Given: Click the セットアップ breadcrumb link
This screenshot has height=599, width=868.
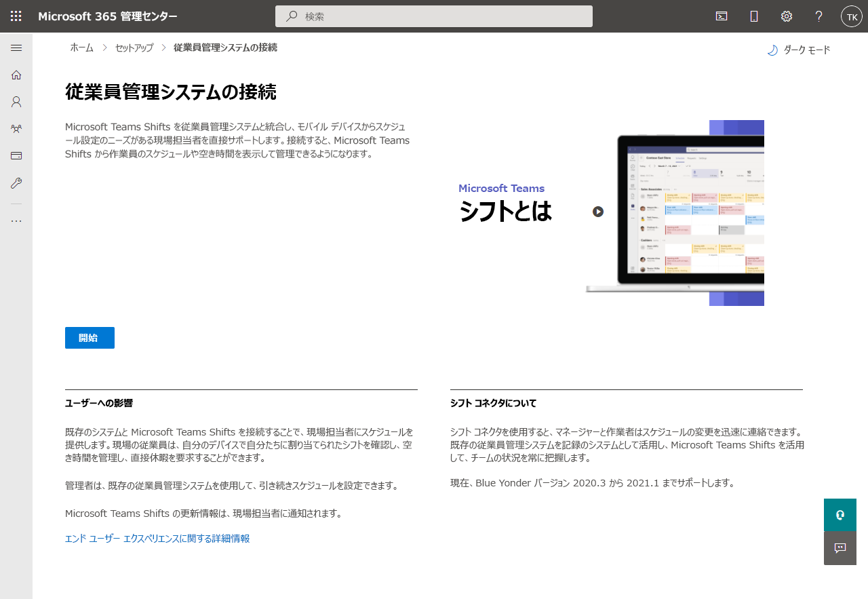Looking at the screenshot, I should tap(134, 47).
